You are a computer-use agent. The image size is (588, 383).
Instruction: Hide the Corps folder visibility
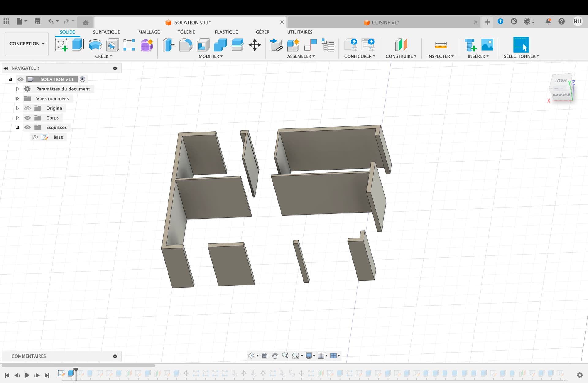(x=28, y=118)
